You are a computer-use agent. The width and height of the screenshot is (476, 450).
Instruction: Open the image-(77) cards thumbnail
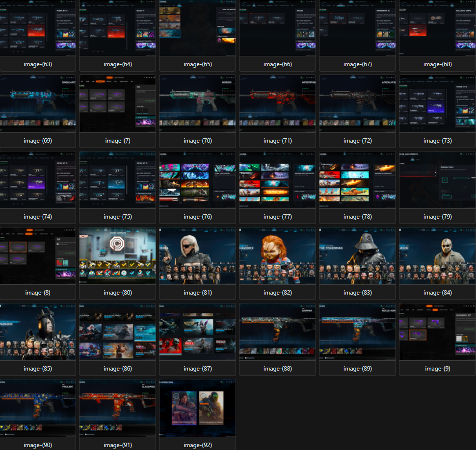[277, 180]
